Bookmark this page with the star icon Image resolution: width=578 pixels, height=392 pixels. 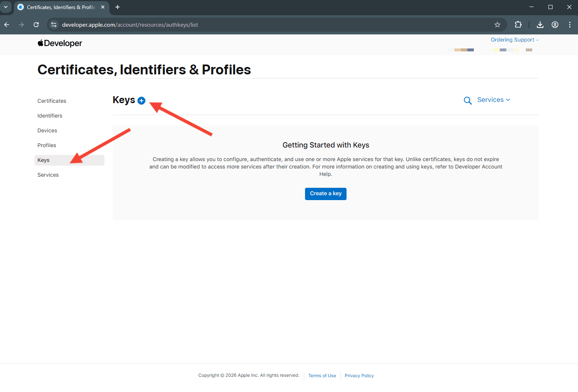coord(497,25)
